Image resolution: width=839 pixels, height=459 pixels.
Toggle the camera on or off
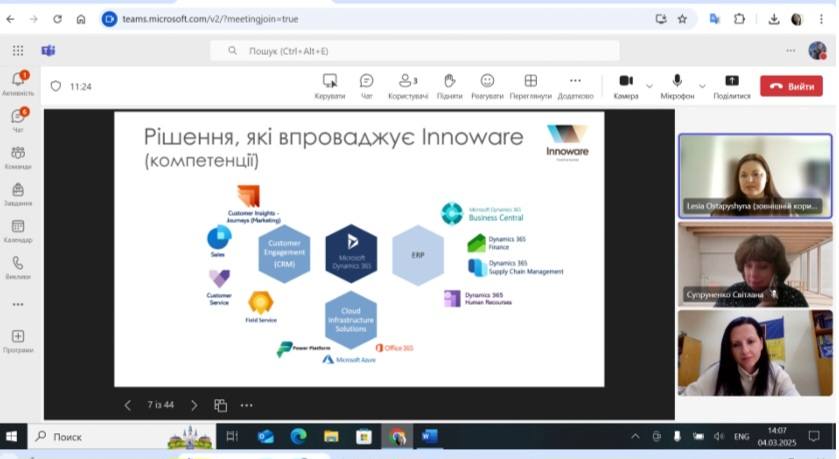pyautogui.click(x=626, y=85)
